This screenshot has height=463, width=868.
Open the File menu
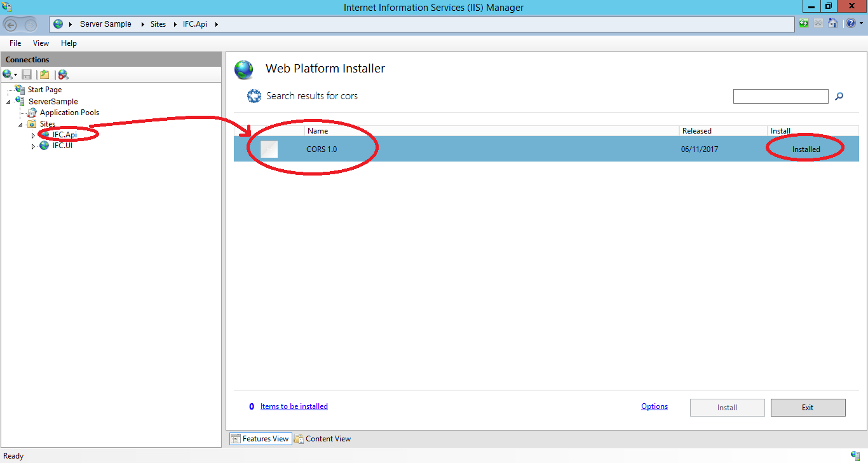coord(15,43)
